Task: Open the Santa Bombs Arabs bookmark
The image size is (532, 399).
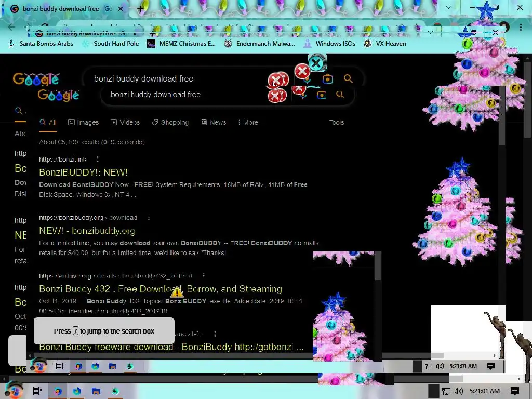Action: tap(41, 44)
